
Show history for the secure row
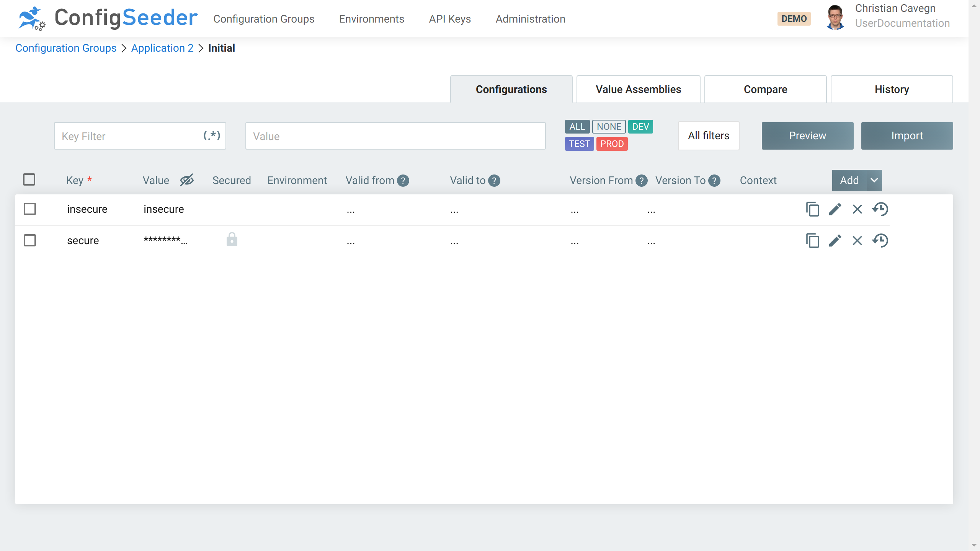(x=880, y=241)
